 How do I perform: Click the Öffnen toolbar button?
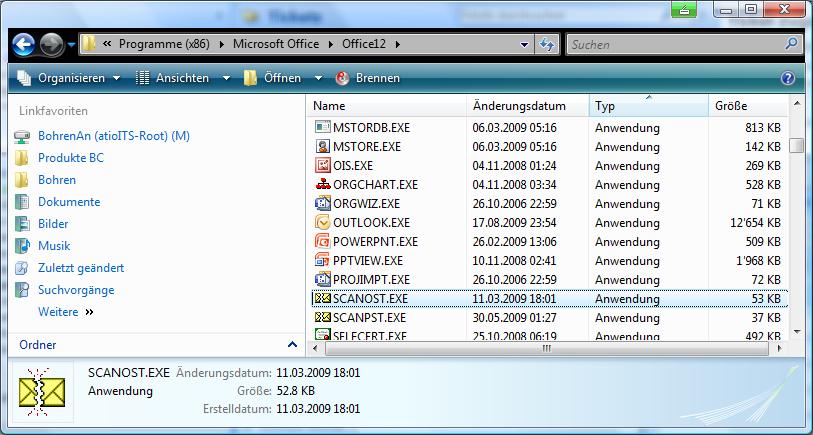pos(273,78)
